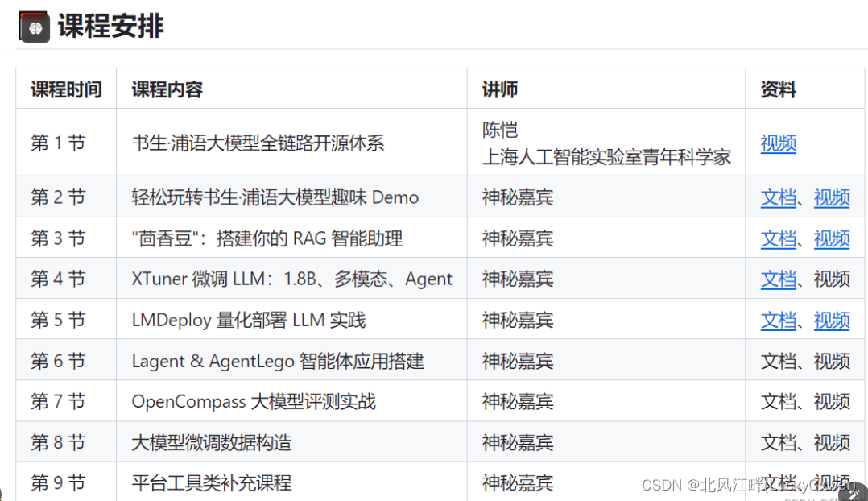Click 文档、视频 text in 第 8 节 row
Viewport: 868px width, 501px height.
[805, 442]
